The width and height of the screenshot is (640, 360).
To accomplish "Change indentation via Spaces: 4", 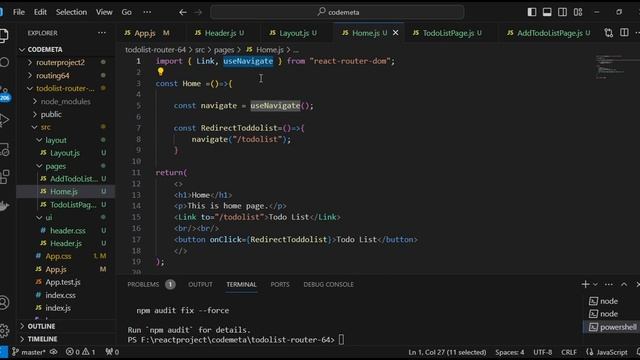I will 509,352.
